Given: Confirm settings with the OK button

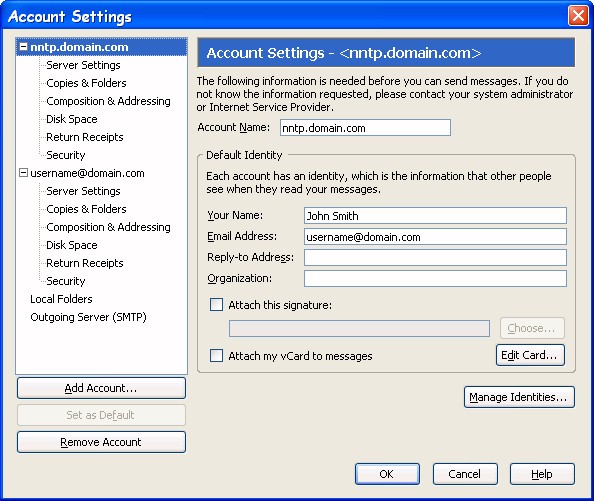Looking at the screenshot, I should [387, 474].
